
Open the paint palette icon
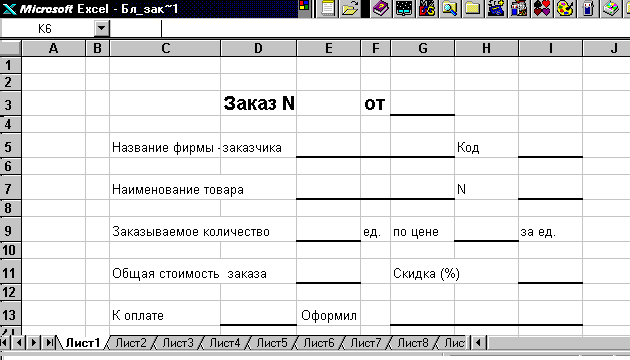tap(565, 8)
